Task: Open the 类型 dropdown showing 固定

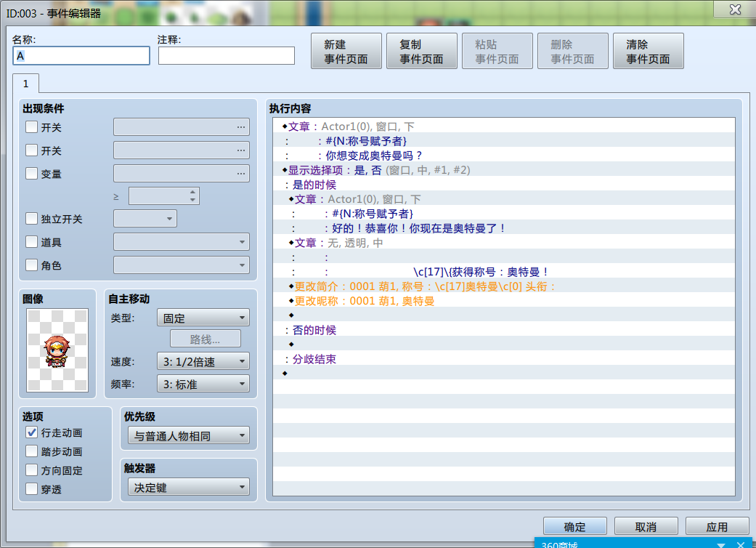Action: (x=203, y=318)
